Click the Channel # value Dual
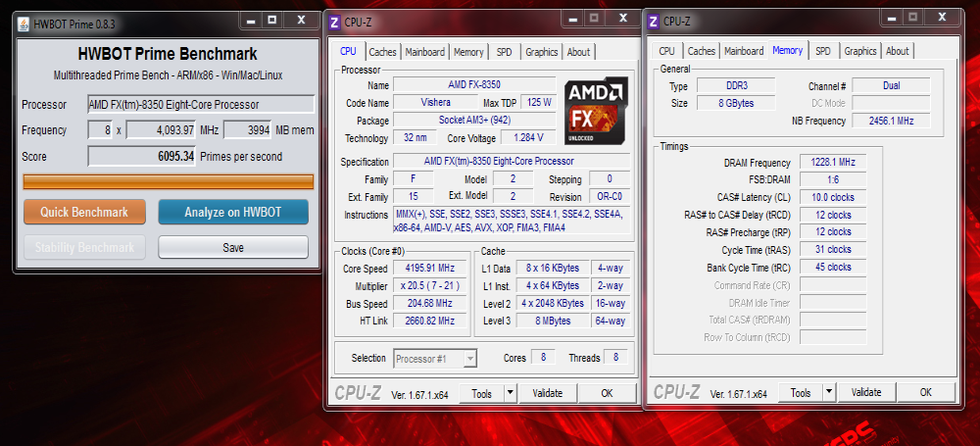The image size is (980, 446). click(891, 85)
